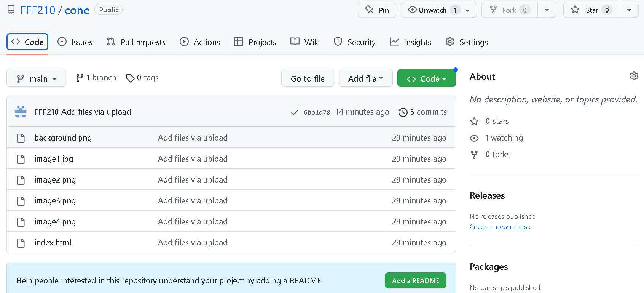
Task: Click the Add a README button
Action: pos(416,280)
